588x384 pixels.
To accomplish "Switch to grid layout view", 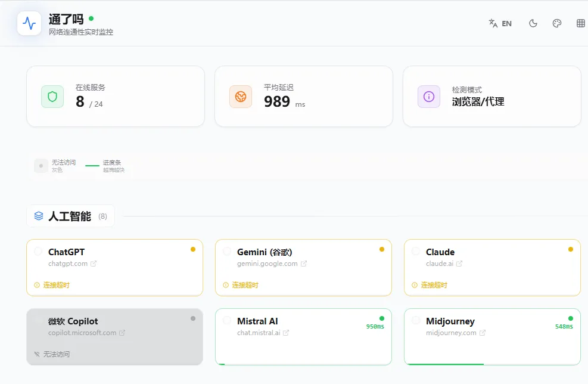I will pos(581,24).
